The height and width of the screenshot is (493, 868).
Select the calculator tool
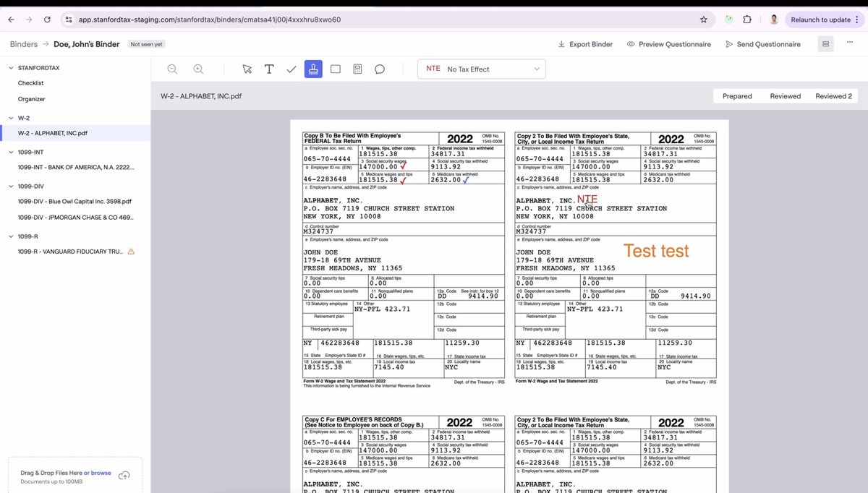[x=357, y=69]
